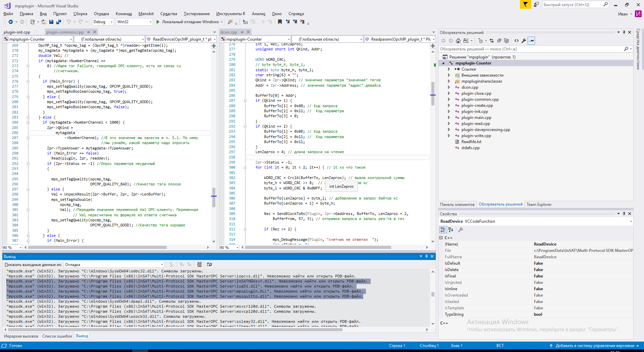
Task: Open Иерархия вызовов tab
Action: [x=21, y=336]
